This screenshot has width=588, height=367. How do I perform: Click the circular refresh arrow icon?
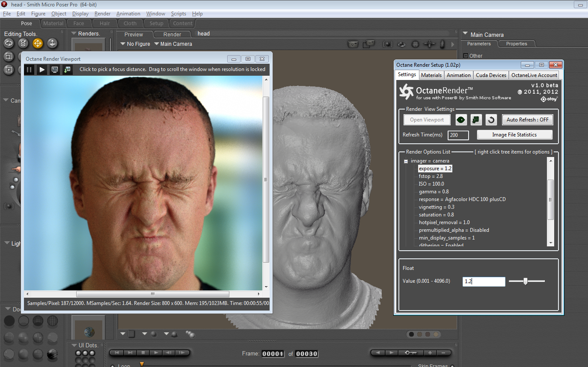(491, 120)
